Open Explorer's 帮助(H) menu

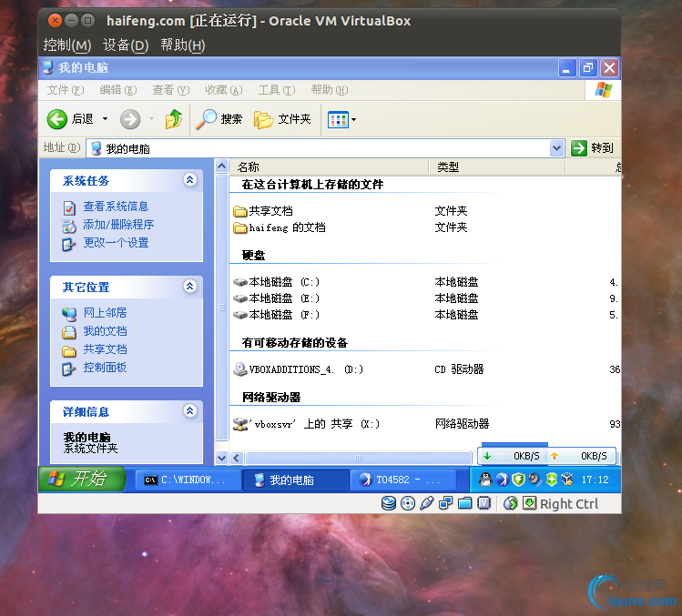(x=330, y=90)
